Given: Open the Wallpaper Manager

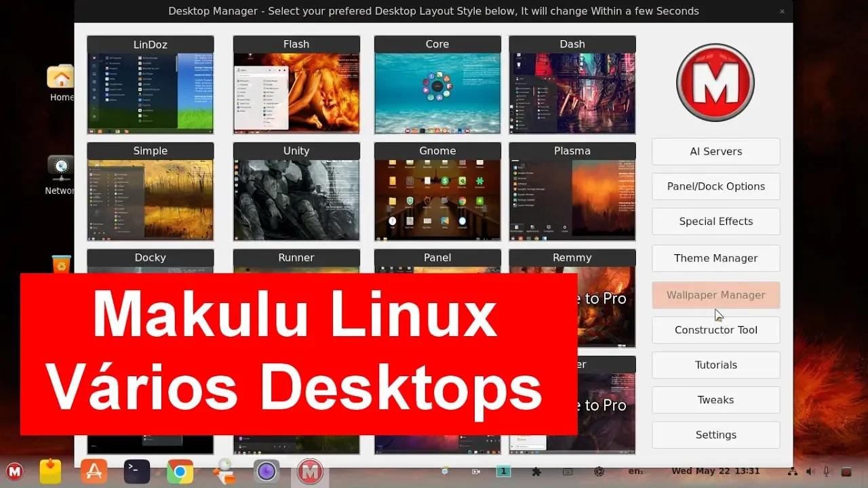Looking at the screenshot, I should click(x=716, y=295).
